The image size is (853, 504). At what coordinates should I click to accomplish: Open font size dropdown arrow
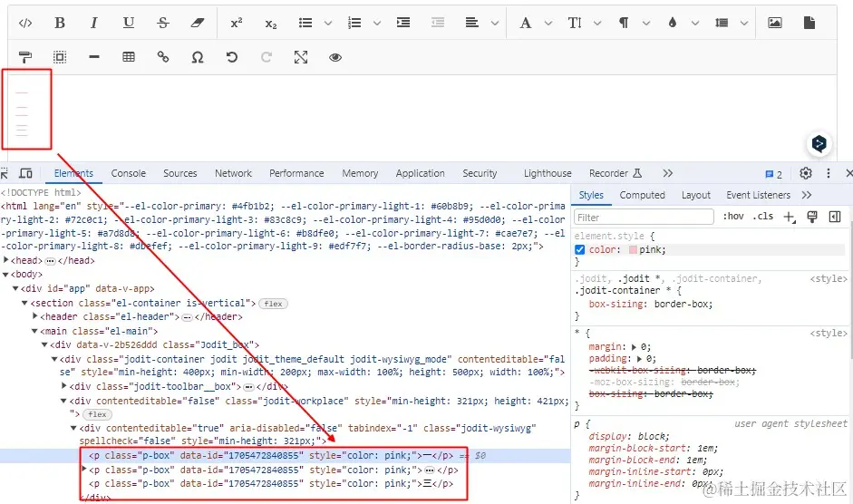click(x=597, y=23)
